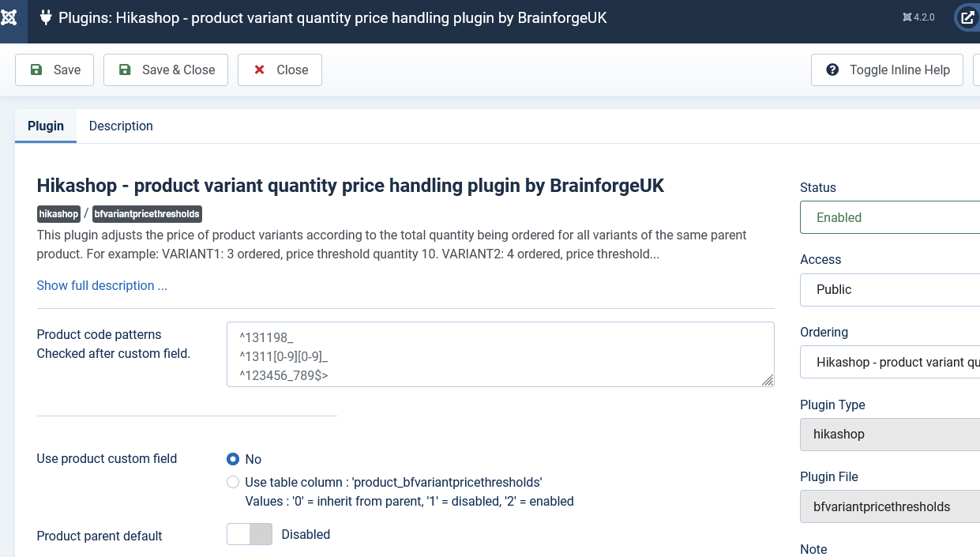Click the red X Close icon

(259, 70)
